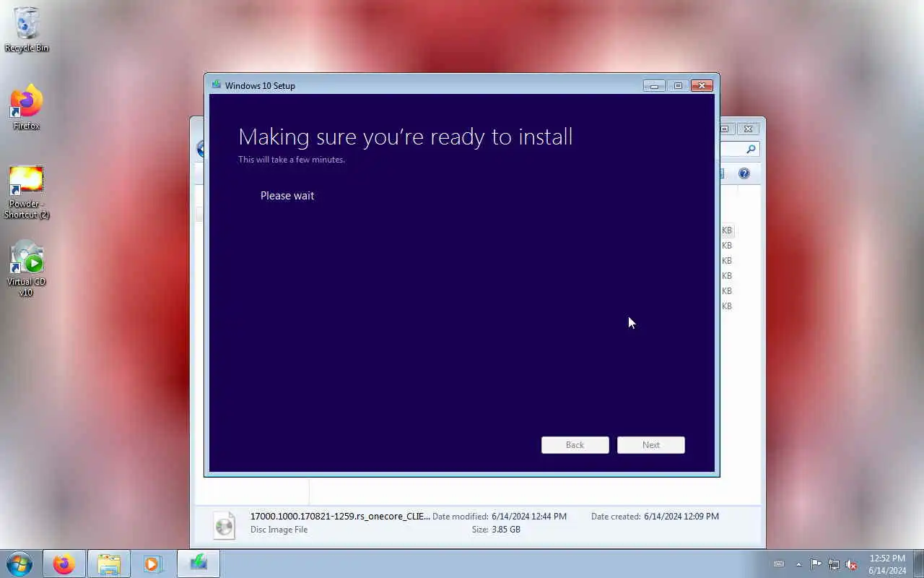Viewport: 924px width, 578px height.
Task: Click the Next button in Setup
Action: click(x=651, y=445)
